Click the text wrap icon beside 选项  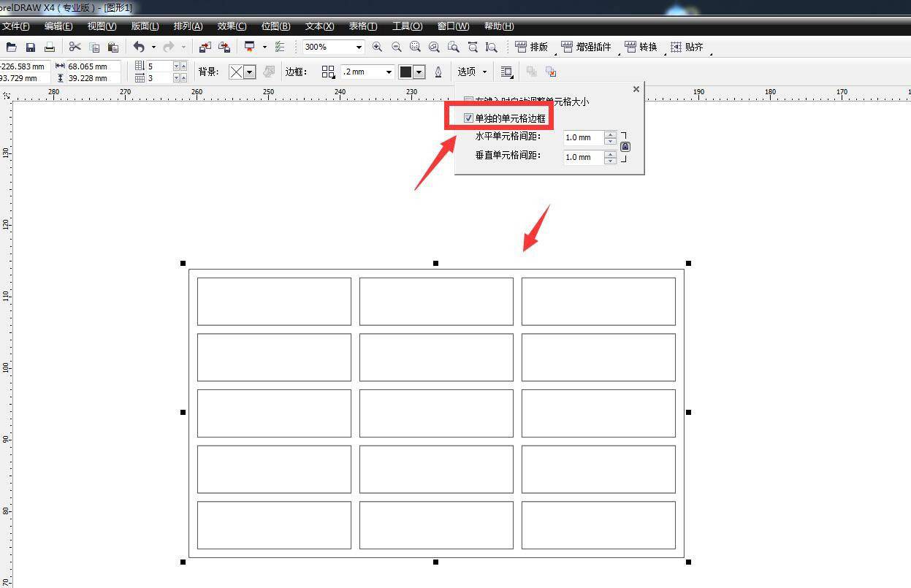click(506, 72)
